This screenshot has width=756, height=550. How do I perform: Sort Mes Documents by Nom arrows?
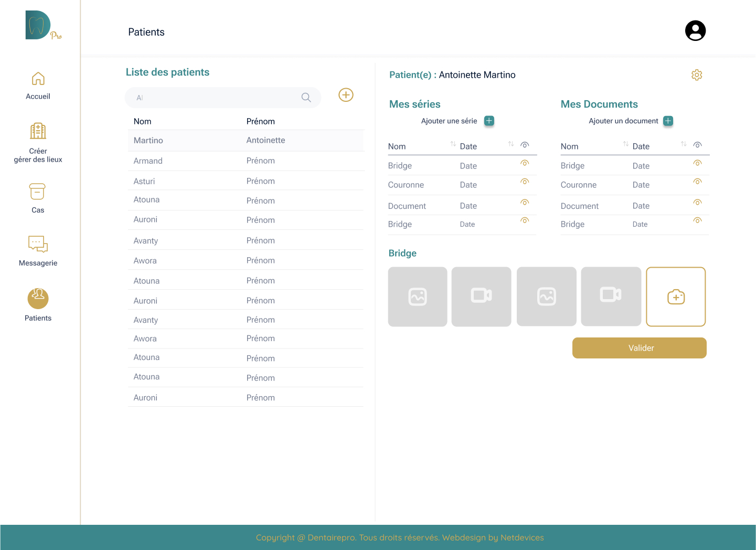pyautogui.click(x=625, y=144)
